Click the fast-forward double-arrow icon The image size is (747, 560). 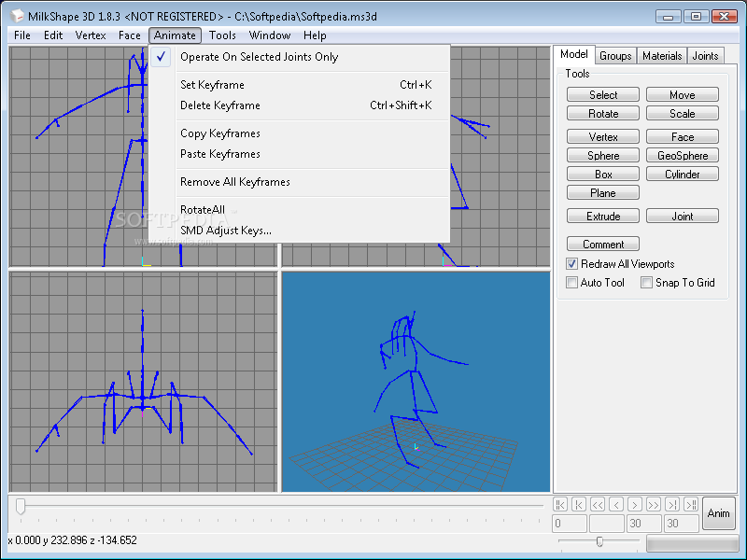coord(653,504)
